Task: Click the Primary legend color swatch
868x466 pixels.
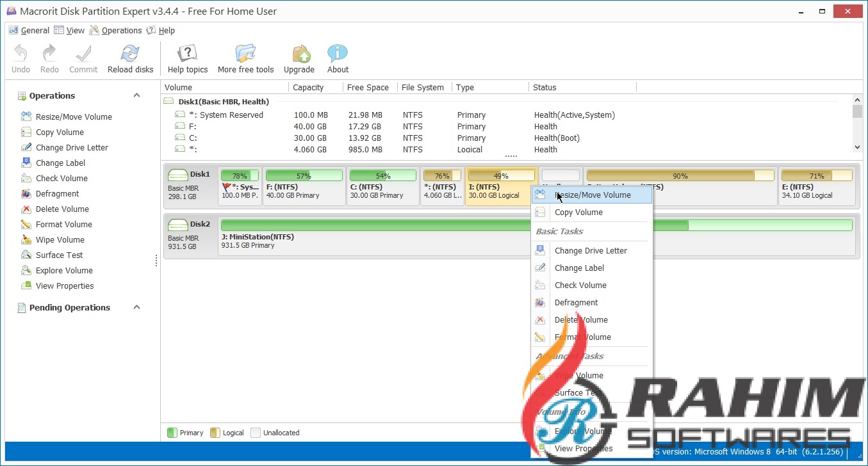Action: tap(171, 433)
